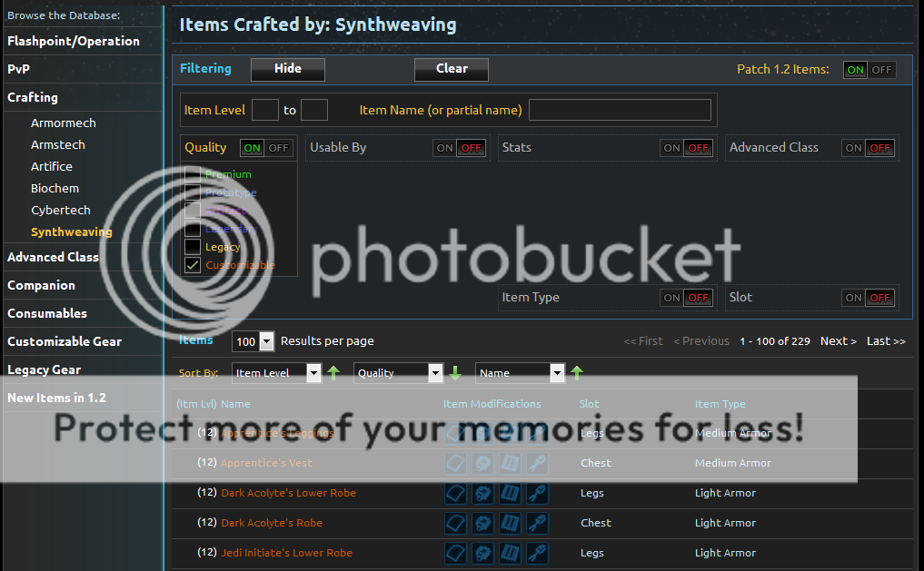924x571 pixels.
Task: Open first modification icon for Jedi Initiate's Lower Robe
Action: click(455, 553)
